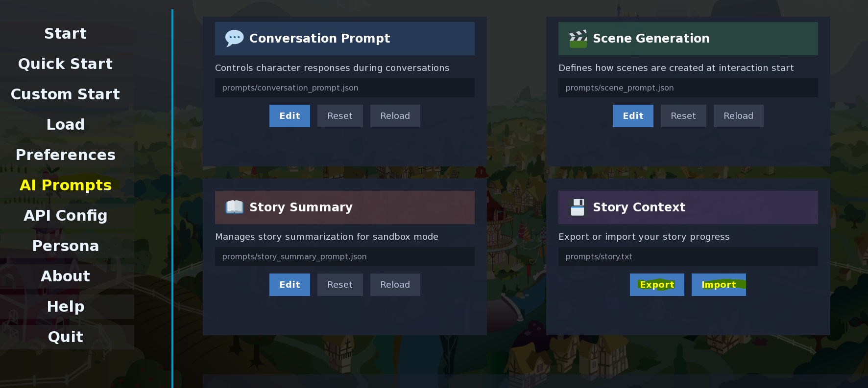Import a story context file
The height and width of the screenshot is (388, 868).
click(719, 285)
